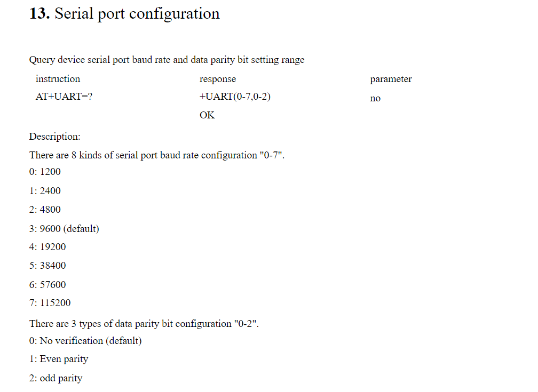Click the '1: Even parity' line
The height and width of the screenshot is (392, 538).
tap(59, 359)
